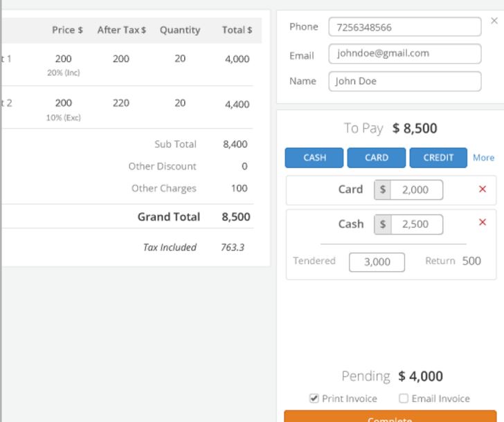Add a CARD payment method
Screen dimensions: 504x422
[x=377, y=158]
